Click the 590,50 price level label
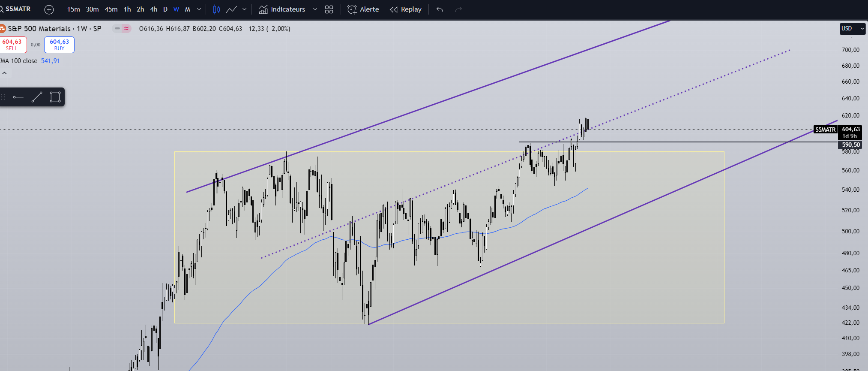 point(850,145)
